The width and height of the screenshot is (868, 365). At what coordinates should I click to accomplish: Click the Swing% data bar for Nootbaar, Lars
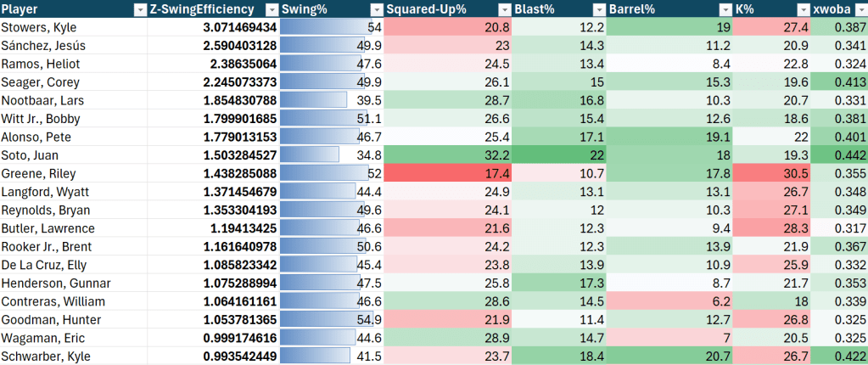(x=314, y=100)
